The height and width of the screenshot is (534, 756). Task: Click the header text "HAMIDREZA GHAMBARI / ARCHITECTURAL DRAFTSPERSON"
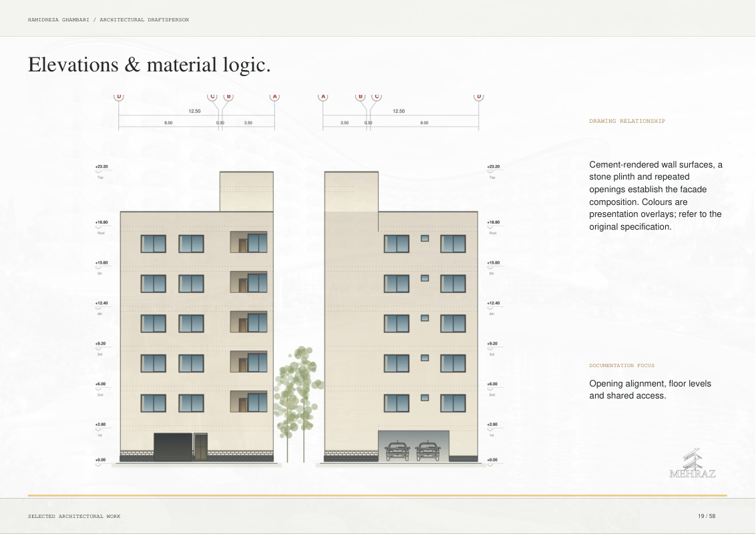pos(108,20)
